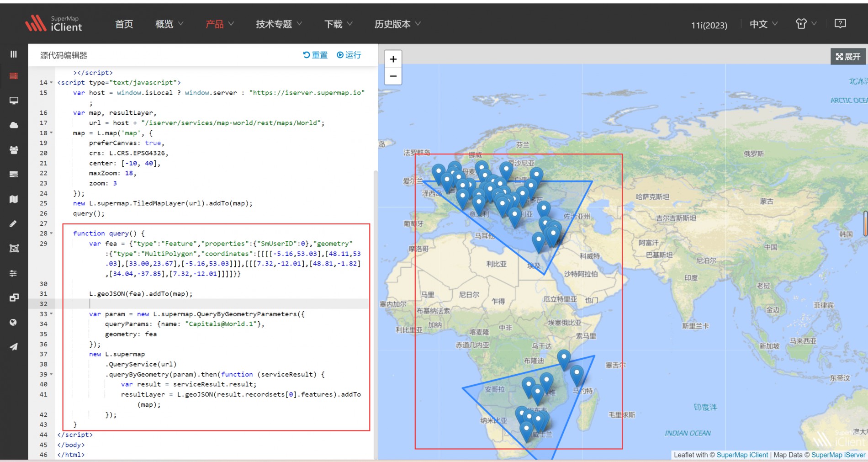Open the globe icon in sidebar
868x462 pixels.
coord(13,323)
